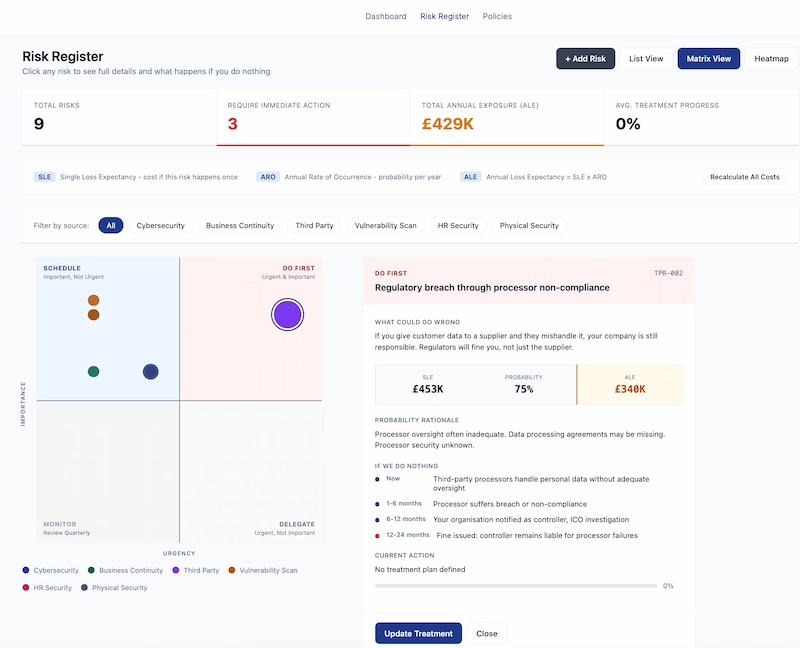Select the purple Third Party risk bubble
The image size is (800, 648).
pos(287,313)
